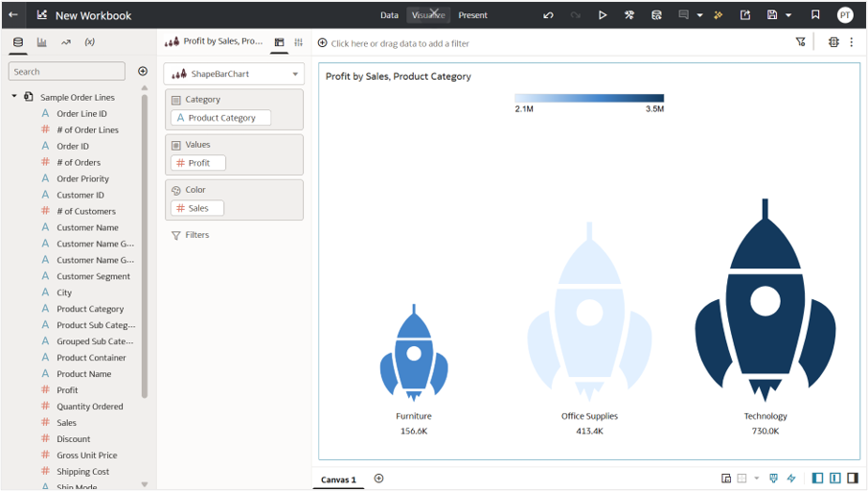The height and width of the screenshot is (491, 868).
Task: Switch to the Data tab
Action: click(x=389, y=15)
